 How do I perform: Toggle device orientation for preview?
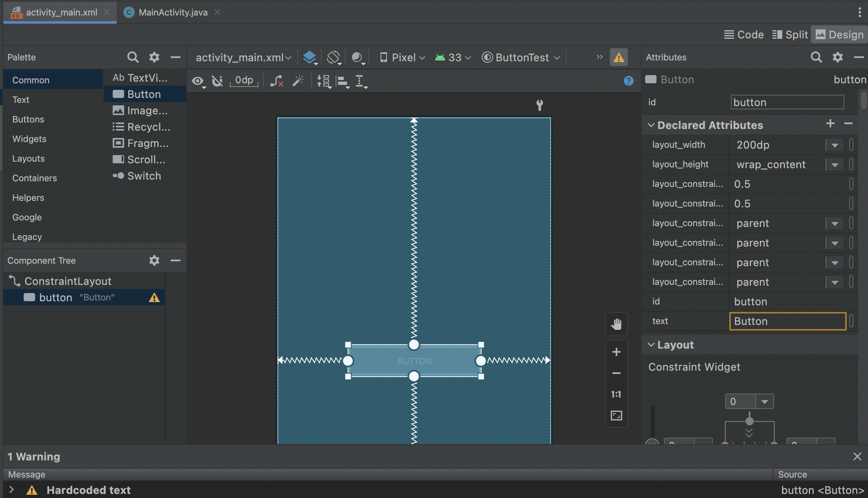click(x=334, y=57)
